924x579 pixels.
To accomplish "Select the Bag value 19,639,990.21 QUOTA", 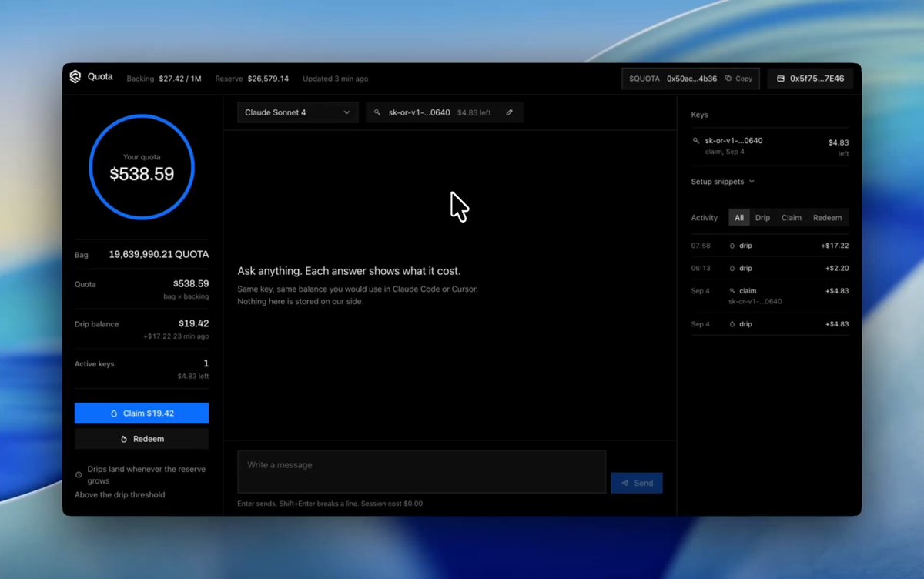I will pyautogui.click(x=159, y=254).
